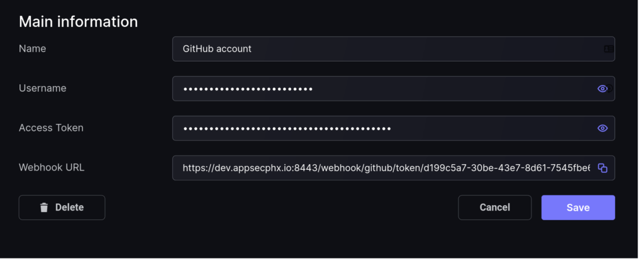
Task: Click the "Username" field label
Action: click(42, 88)
